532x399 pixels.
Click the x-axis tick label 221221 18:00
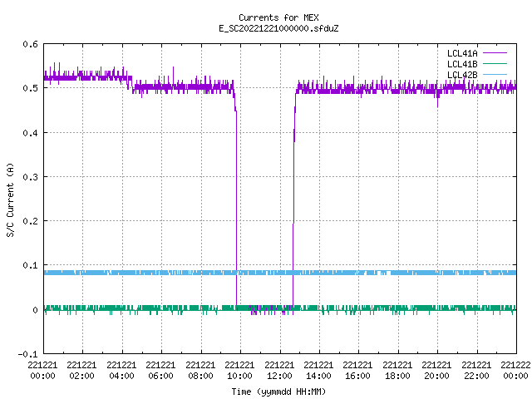(397, 370)
